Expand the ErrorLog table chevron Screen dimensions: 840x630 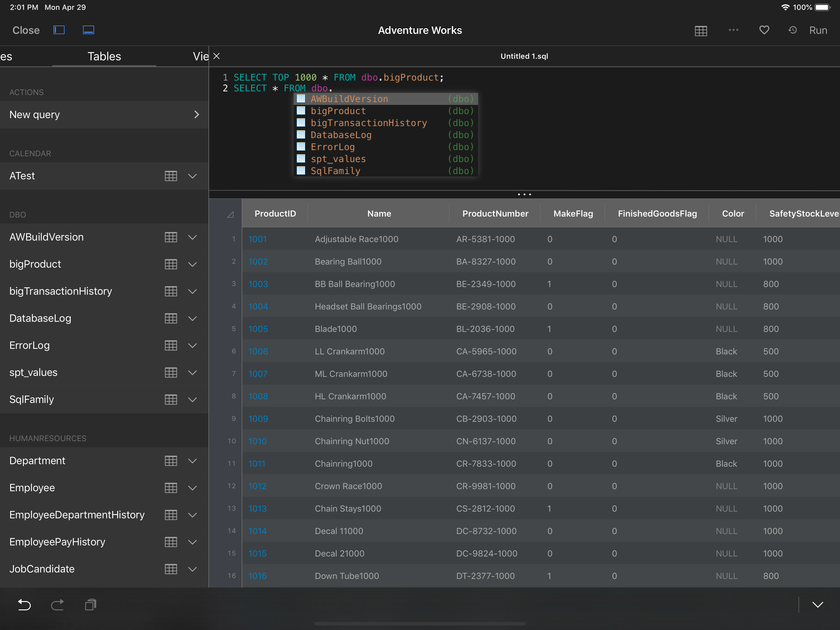[192, 345]
